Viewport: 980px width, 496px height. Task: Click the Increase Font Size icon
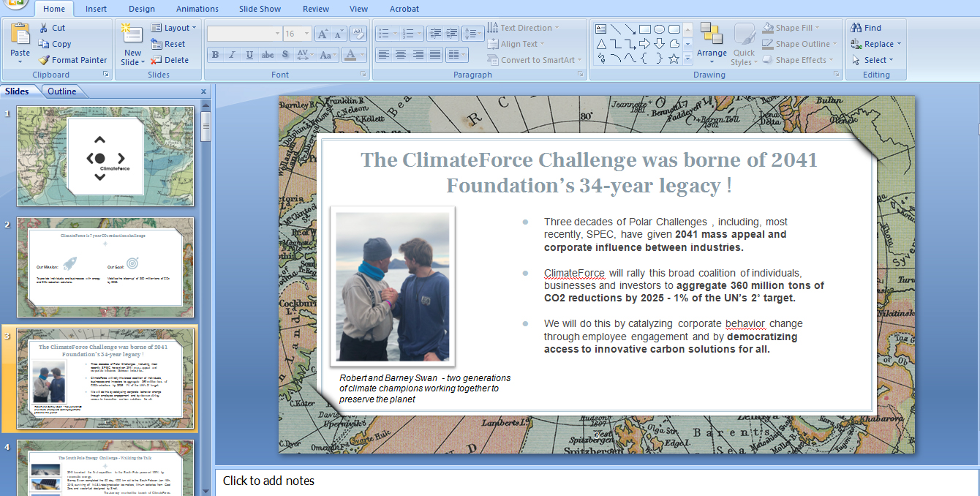(322, 34)
